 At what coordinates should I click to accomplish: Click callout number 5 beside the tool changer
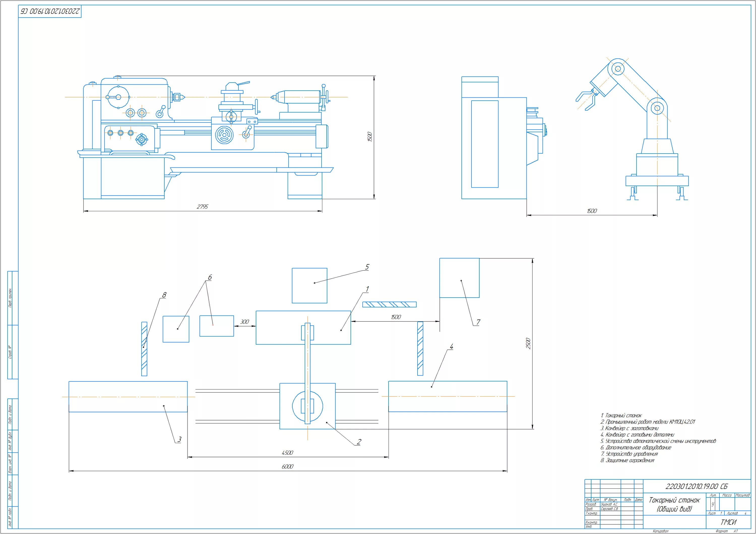367,267
